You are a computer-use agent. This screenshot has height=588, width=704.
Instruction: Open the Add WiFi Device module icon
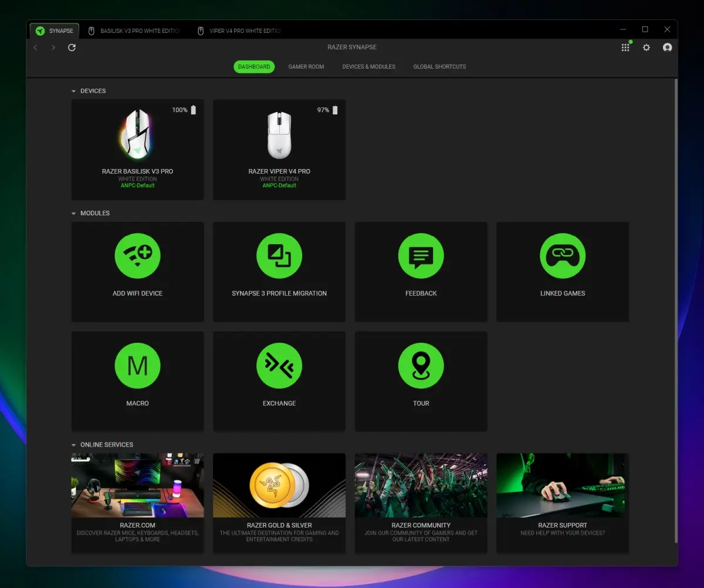tap(138, 256)
